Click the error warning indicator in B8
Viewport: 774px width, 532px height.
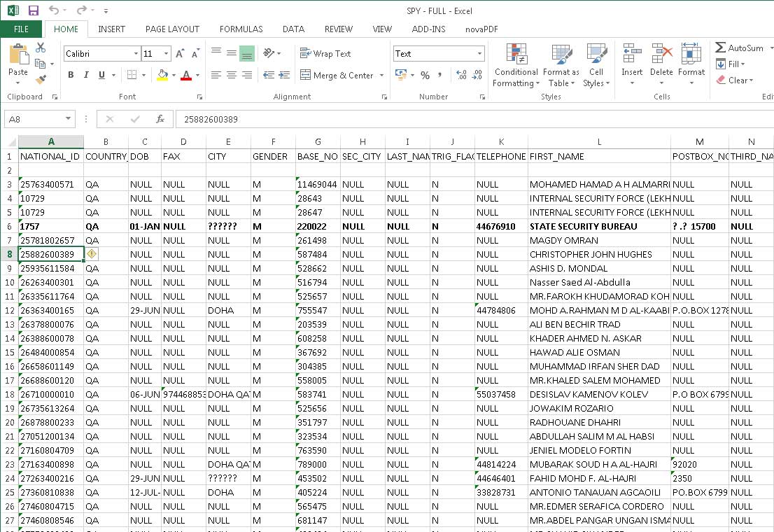(x=92, y=254)
